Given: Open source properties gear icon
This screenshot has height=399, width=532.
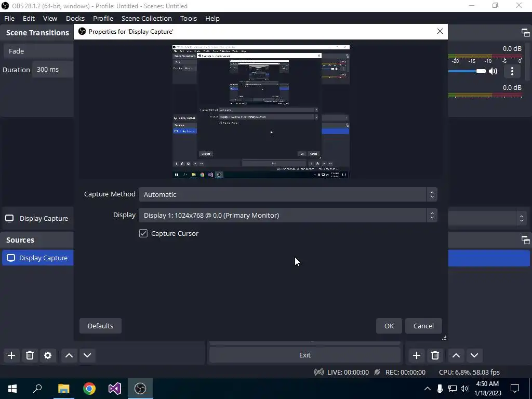Looking at the screenshot, I should (x=48, y=355).
